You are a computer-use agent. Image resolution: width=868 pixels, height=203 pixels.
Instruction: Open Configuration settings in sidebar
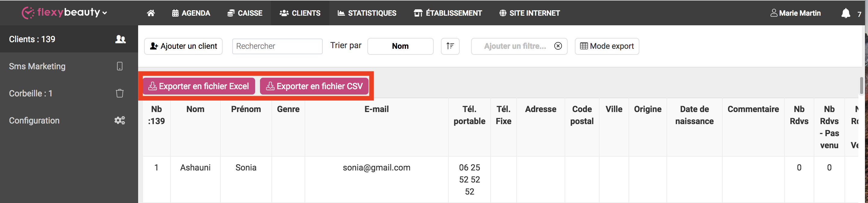pyautogui.click(x=69, y=120)
